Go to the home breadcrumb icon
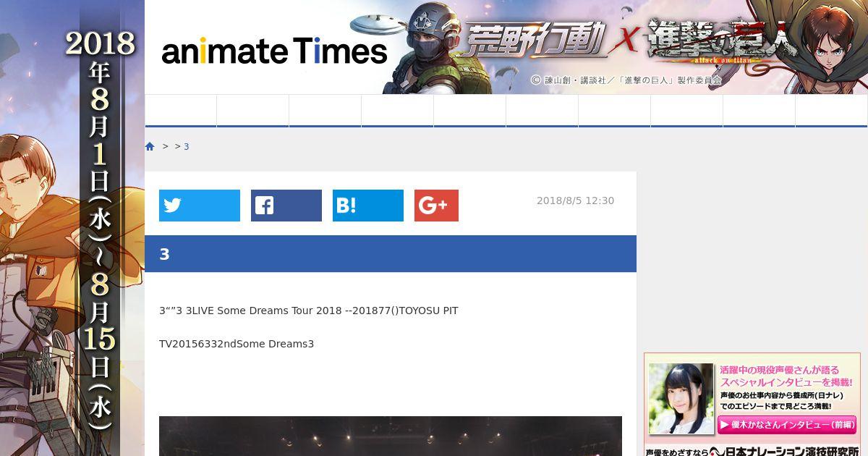Viewport: 868px width, 456px height. (x=150, y=146)
